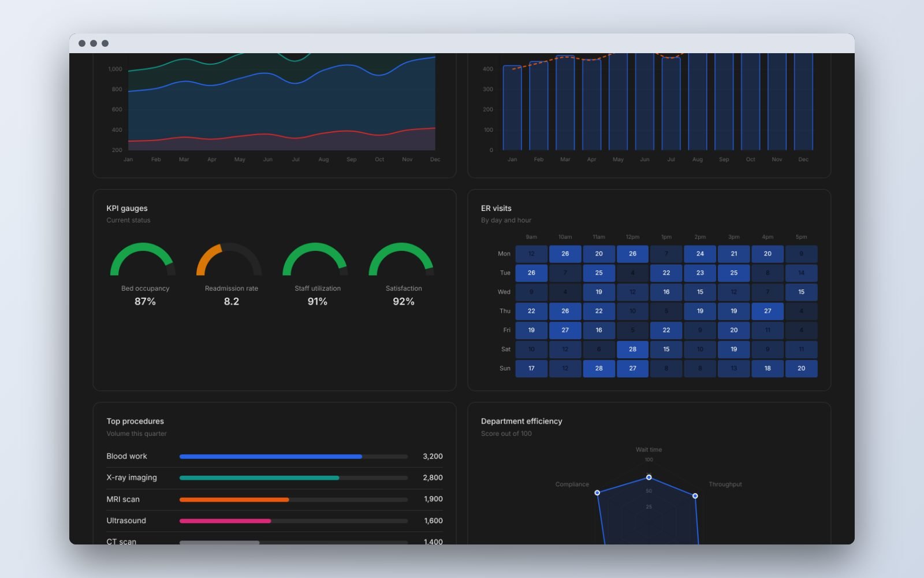Click the 9am column header in ER visits
The image size is (924, 578).
pos(531,237)
